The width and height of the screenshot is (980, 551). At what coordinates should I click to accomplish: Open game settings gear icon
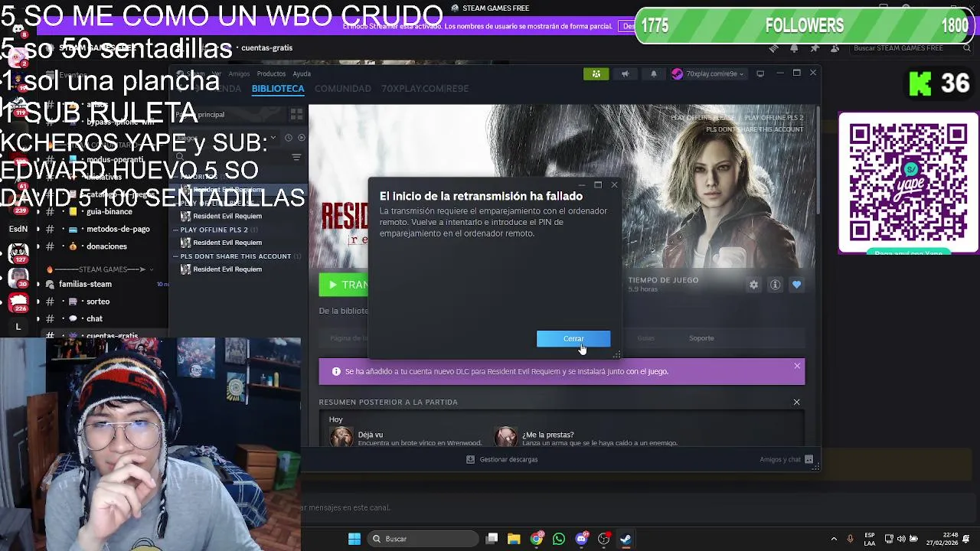click(x=753, y=285)
